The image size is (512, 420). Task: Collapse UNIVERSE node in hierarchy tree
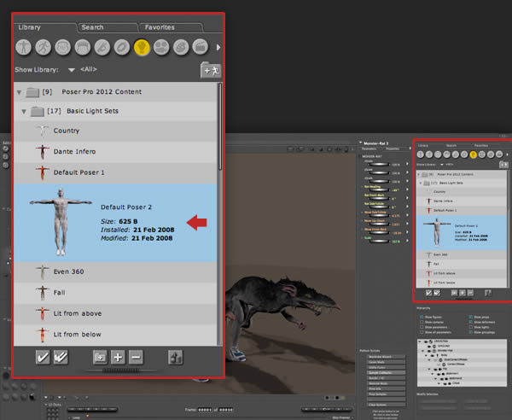point(420,341)
